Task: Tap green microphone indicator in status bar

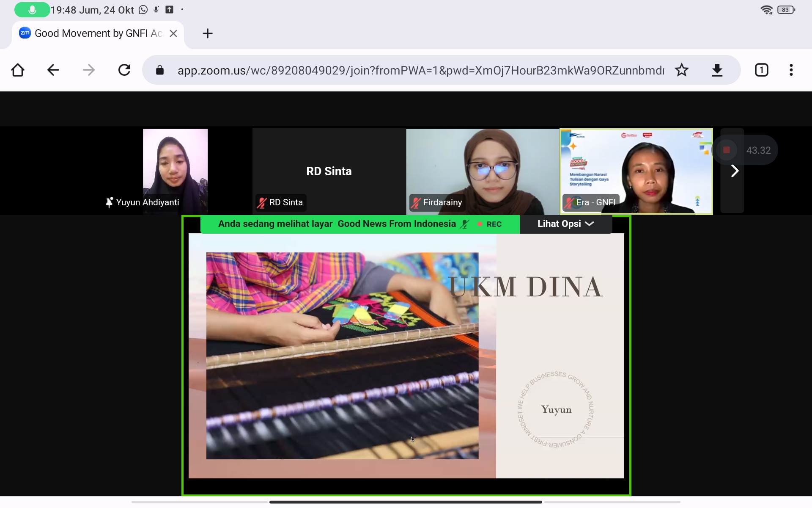Action: 32,10
